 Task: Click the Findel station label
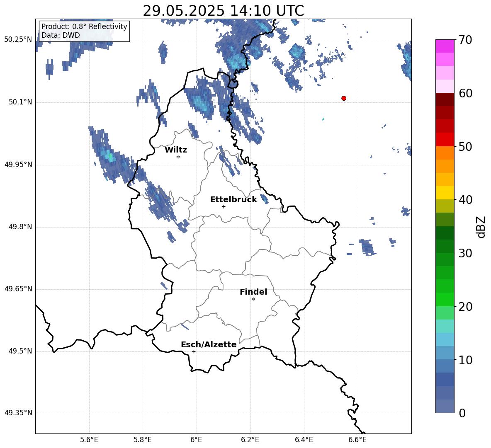pyautogui.click(x=253, y=292)
